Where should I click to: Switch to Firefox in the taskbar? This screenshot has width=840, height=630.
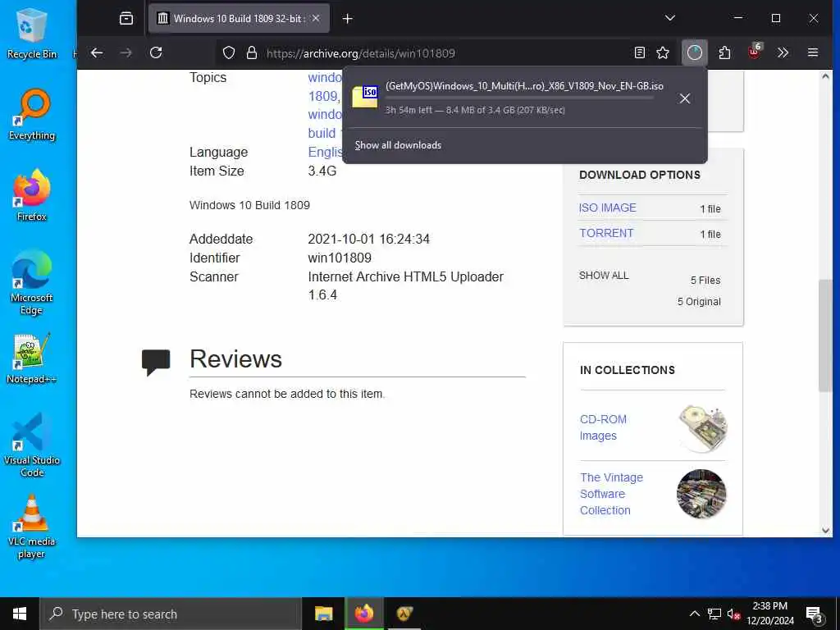tap(363, 614)
